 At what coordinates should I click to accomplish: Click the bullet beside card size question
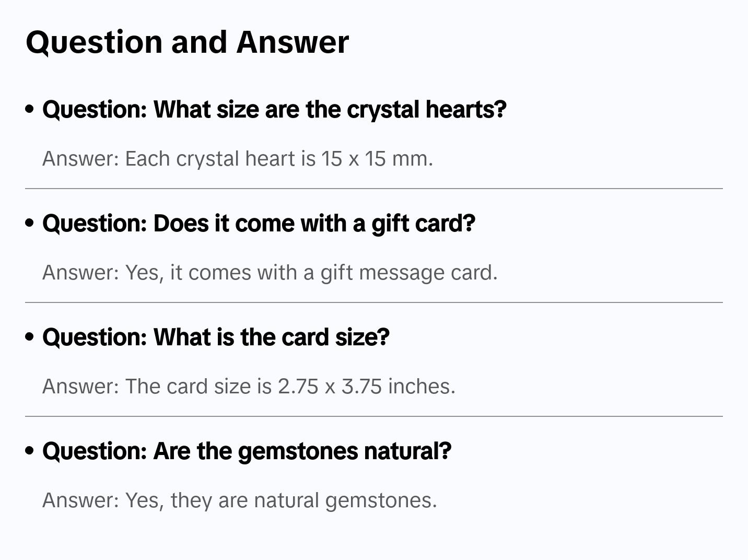30,337
